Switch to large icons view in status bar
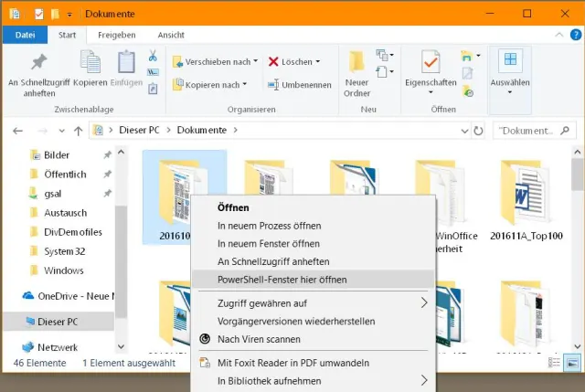Image resolution: width=585 pixels, height=392 pixels. coord(573,363)
